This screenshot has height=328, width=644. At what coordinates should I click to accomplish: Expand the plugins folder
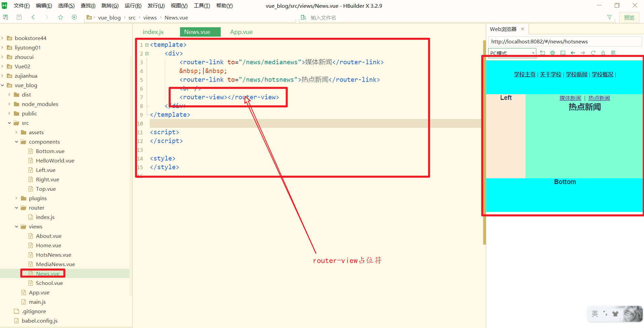[16, 198]
